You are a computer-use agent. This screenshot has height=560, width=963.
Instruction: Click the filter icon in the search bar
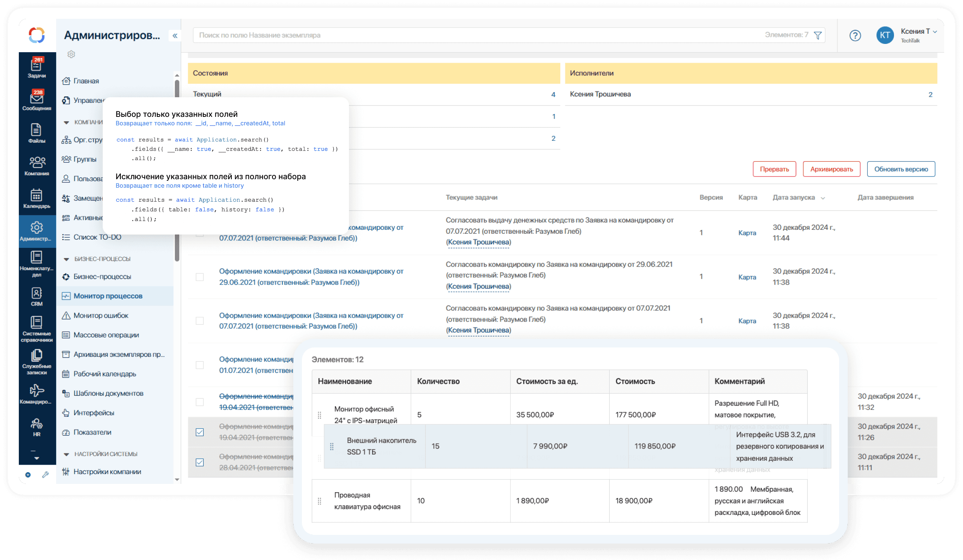[817, 35]
